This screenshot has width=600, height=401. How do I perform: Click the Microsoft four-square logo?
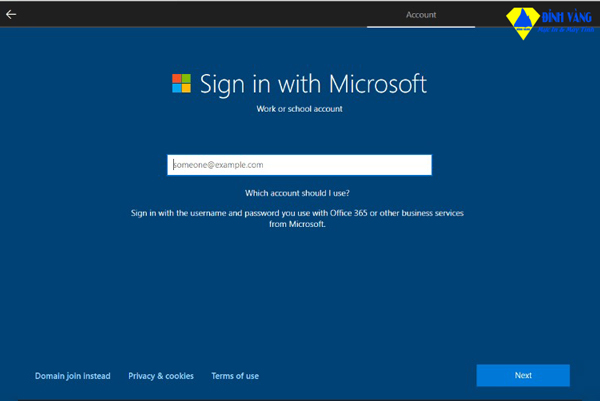tap(181, 83)
